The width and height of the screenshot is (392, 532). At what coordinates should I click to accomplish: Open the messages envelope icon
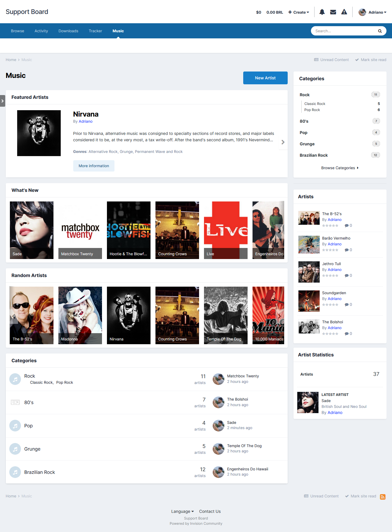333,12
